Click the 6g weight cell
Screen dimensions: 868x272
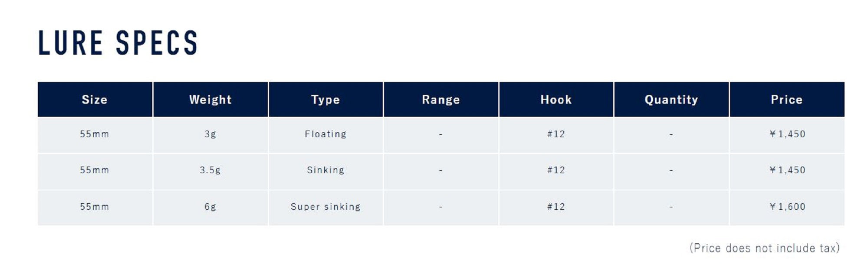click(x=210, y=207)
